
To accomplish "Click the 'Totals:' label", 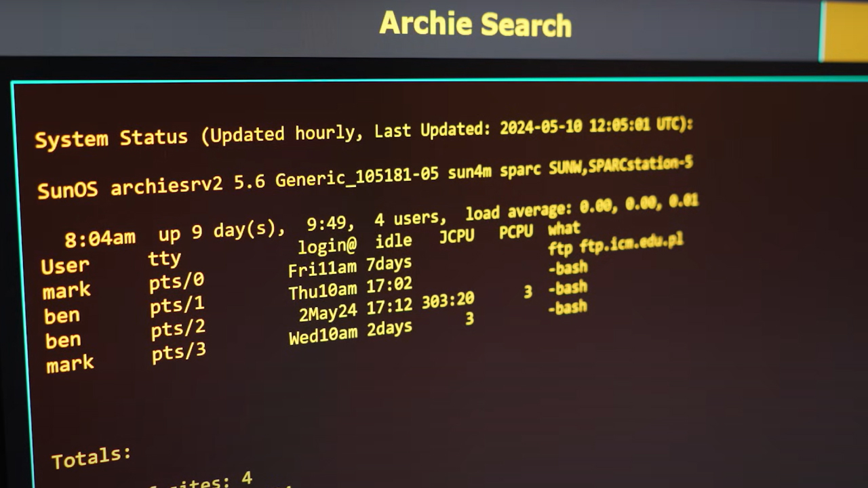I will [x=92, y=457].
